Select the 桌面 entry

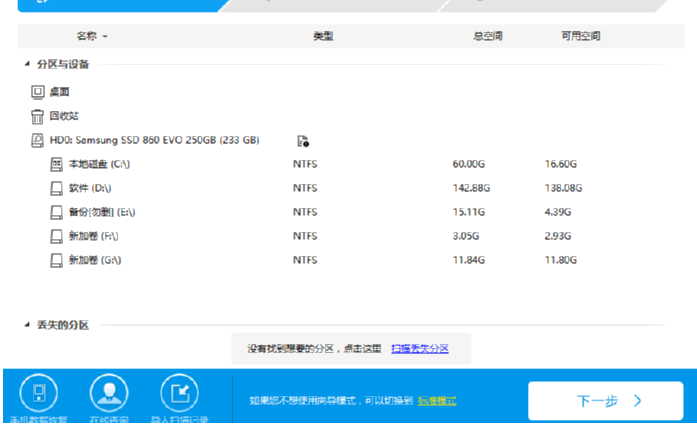click(59, 92)
